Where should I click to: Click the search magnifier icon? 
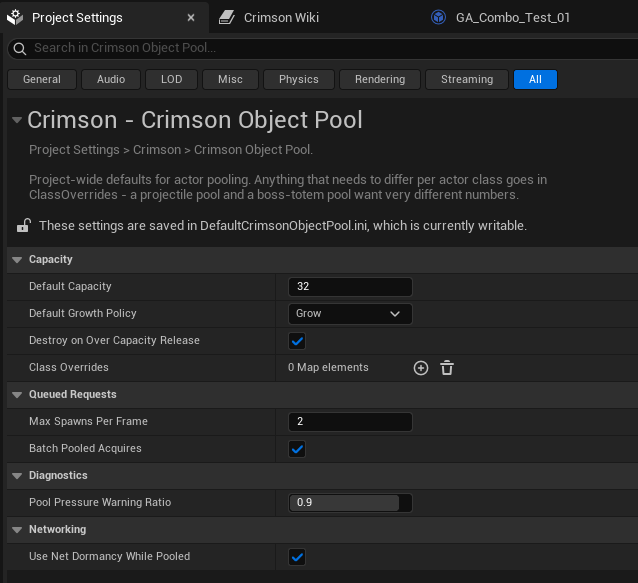20,48
